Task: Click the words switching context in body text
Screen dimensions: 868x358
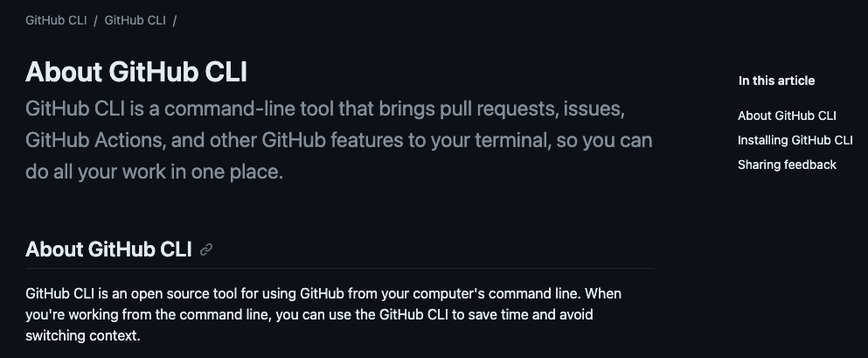Action: point(83,335)
